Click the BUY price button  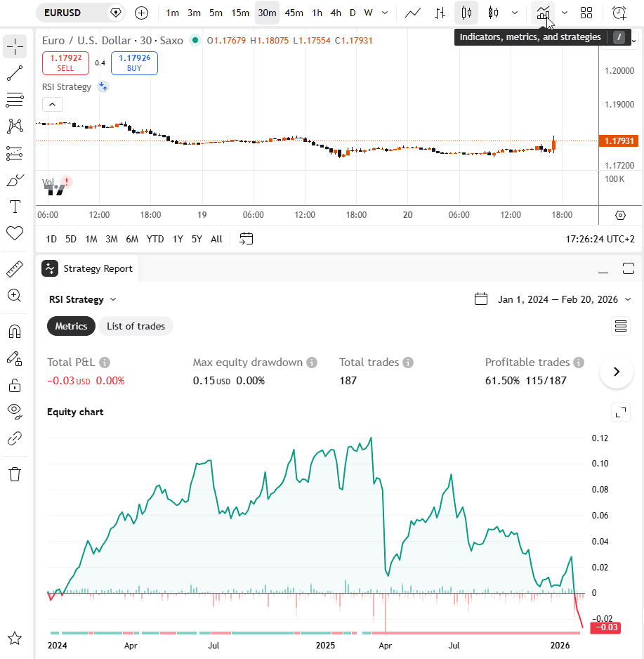[x=134, y=63]
